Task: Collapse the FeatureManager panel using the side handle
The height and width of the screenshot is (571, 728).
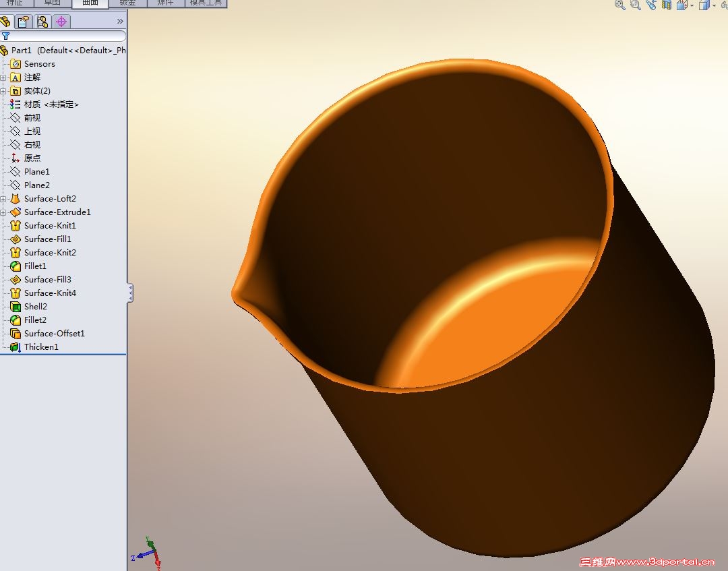Action: [131, 293]
